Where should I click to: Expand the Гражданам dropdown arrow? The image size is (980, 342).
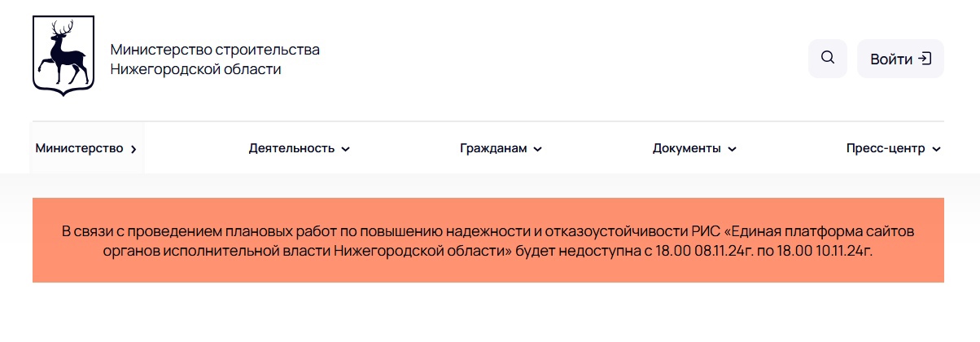click(537, 149)
